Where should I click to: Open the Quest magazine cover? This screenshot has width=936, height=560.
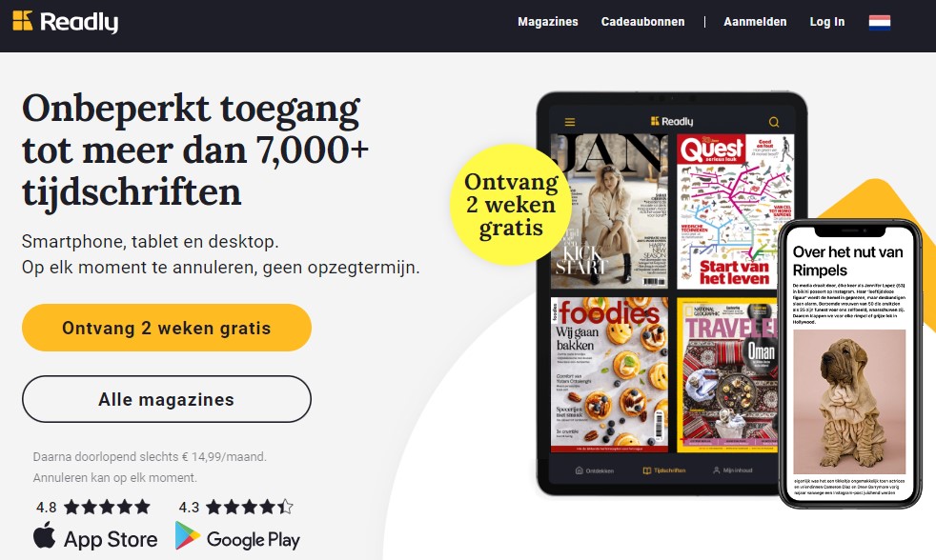pos(736,211)
